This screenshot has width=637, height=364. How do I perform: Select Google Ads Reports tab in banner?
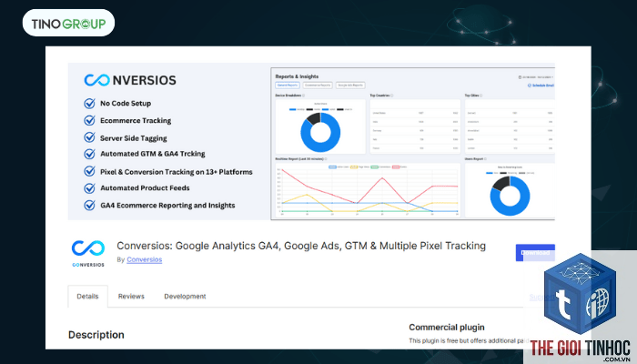[350, 86]
